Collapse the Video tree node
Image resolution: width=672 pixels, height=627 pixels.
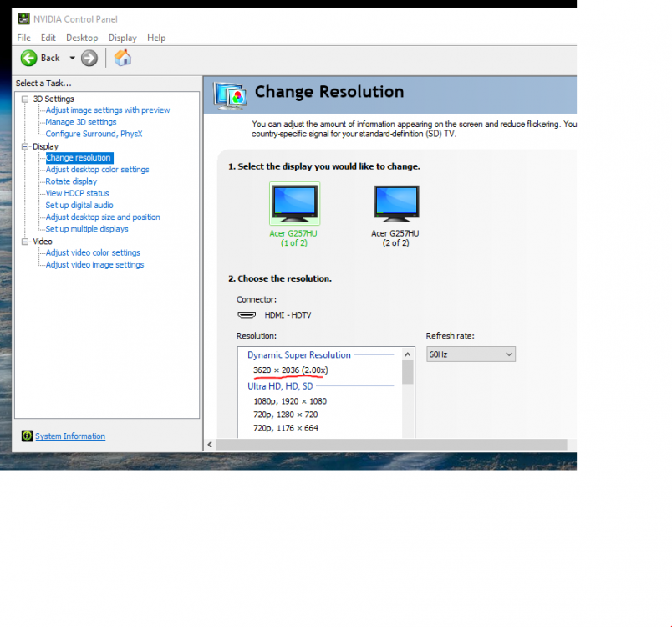[x=25, y=242]
